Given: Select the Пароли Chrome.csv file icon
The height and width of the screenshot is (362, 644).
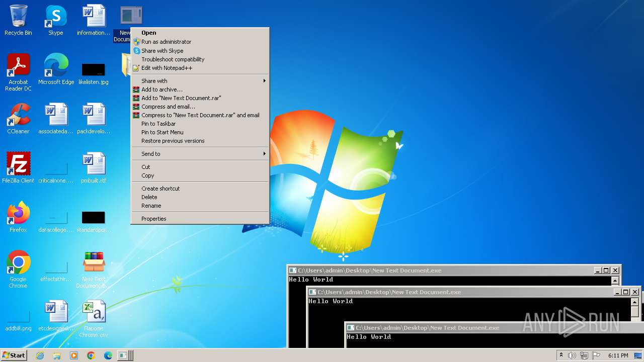Looking at the screenshot, I should tap(94, 319).
